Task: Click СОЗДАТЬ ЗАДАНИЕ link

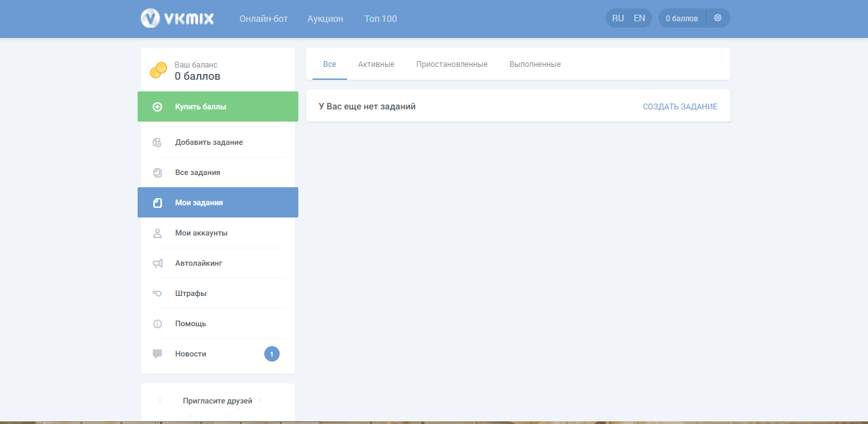Action: coord(680,107)
